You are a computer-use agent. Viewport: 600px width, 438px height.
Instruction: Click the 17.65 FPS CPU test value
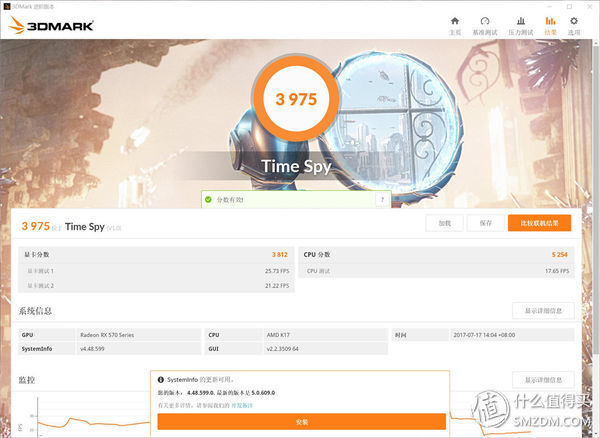coord(557,271)
